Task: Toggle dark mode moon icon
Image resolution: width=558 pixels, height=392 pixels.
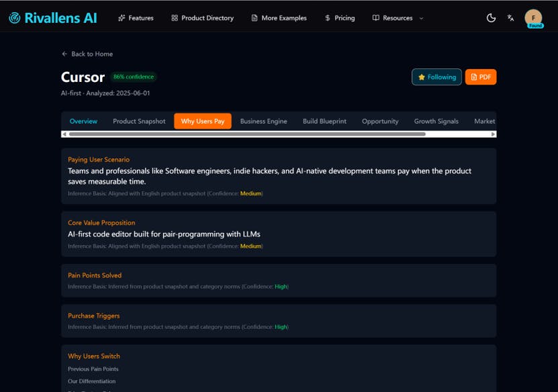Action: [x=491, y=17]
